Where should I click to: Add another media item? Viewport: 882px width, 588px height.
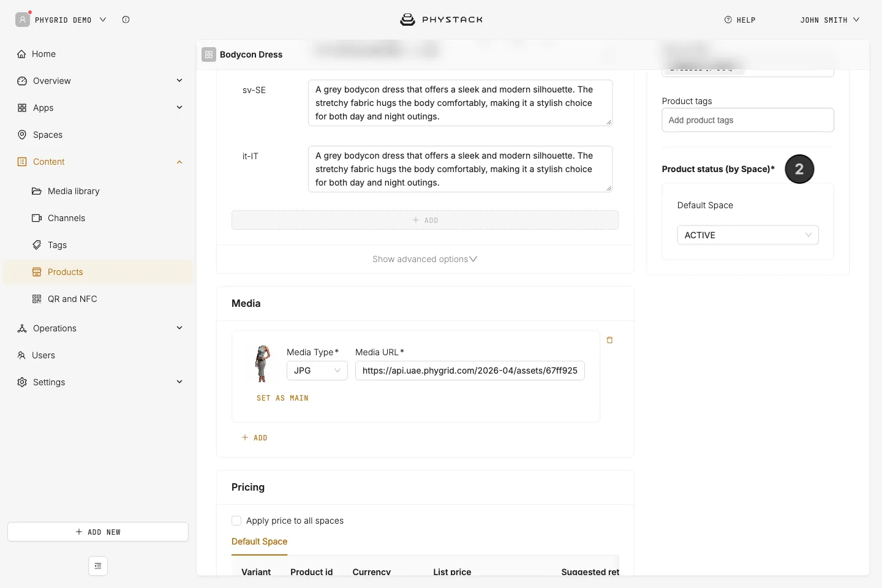click(254, 438)
